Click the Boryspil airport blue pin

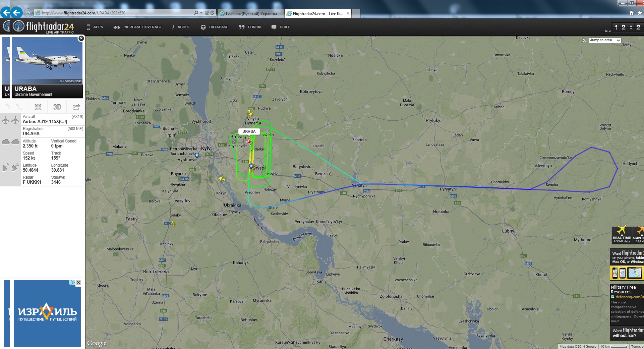point(251,166)
